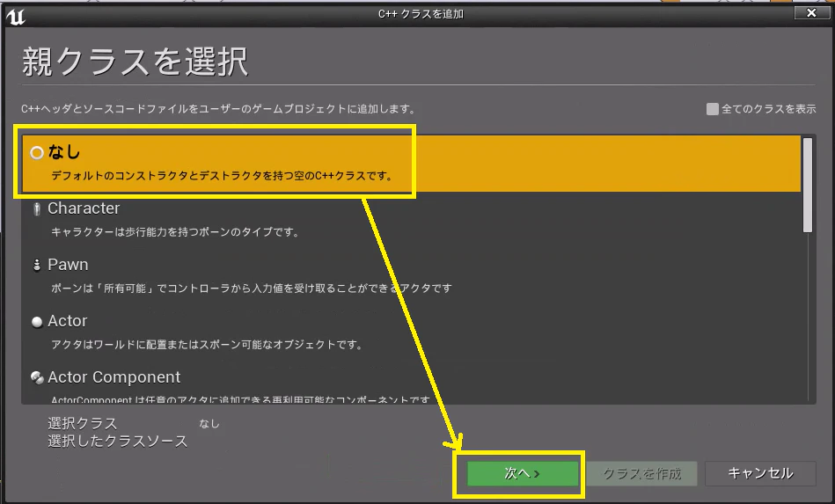Enable the 全てのクラスを表示 checkbox

click(712, 109)
